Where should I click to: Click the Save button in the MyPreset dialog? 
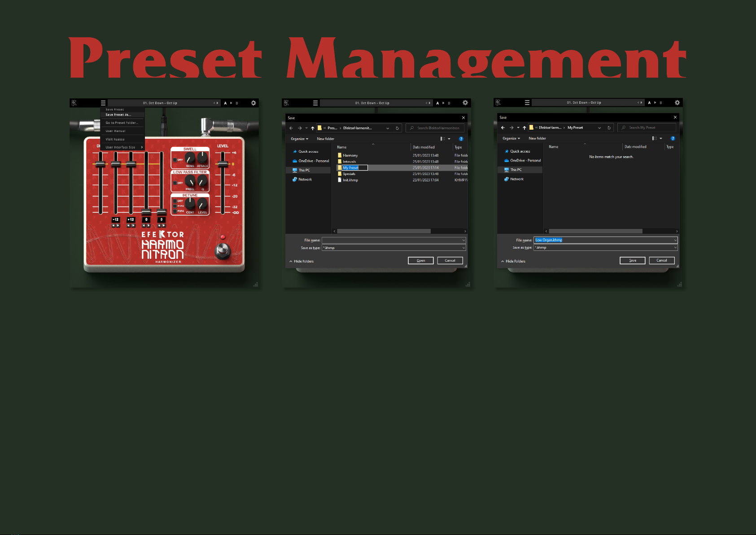633,260
